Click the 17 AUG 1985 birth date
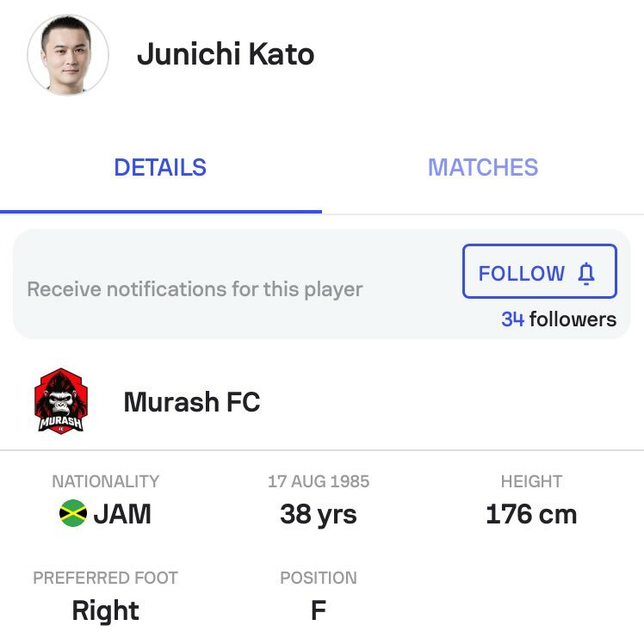The height and width of the screenshot is (644, 644). pos(319,481)
